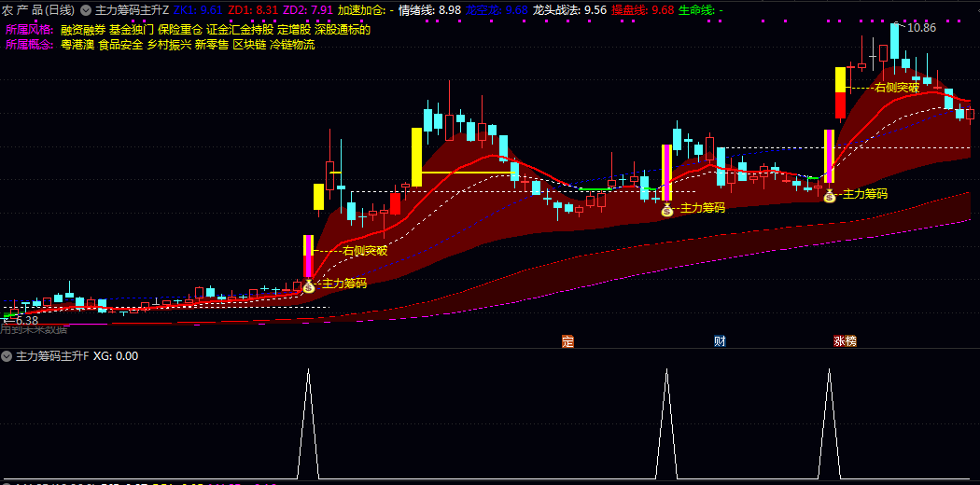
Task: Open the 主力筹码主升F indicator chevron dropdown
Action: pyautogui.click(x=7, y=356)
